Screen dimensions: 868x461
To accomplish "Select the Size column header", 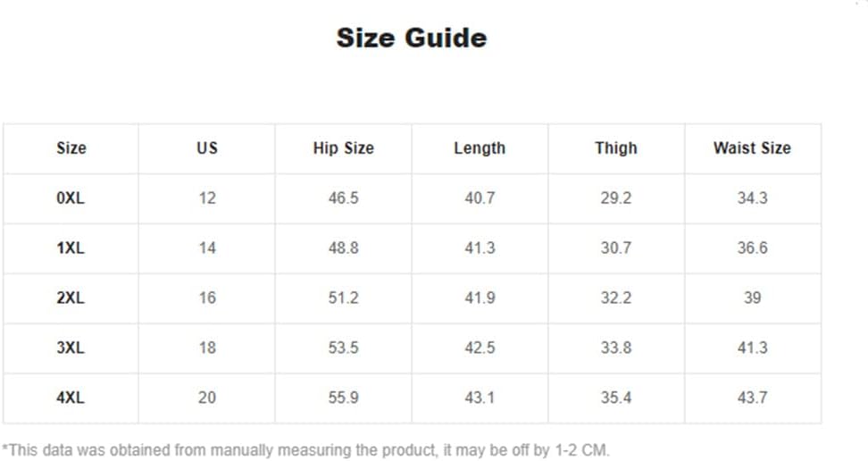I will coord(71,148).
